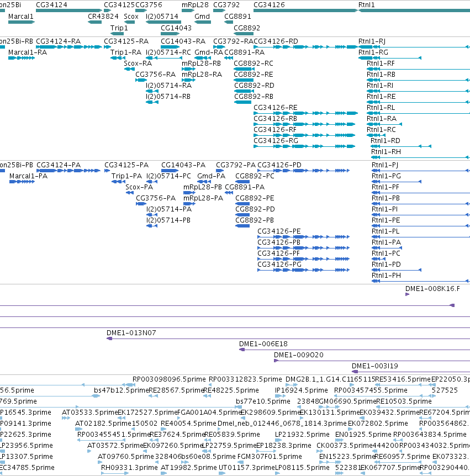Select the DME1-003I19 BAC clone
The width and height of the screenshot is (470, 476).
pyautogui.click(x=411, y=372)
